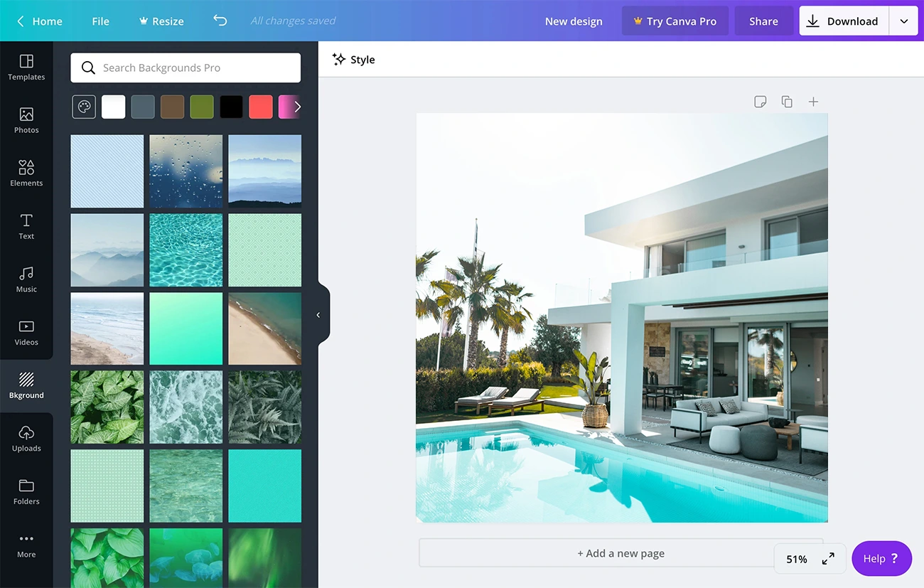Open the More sidebar section

tap(26, 544)
